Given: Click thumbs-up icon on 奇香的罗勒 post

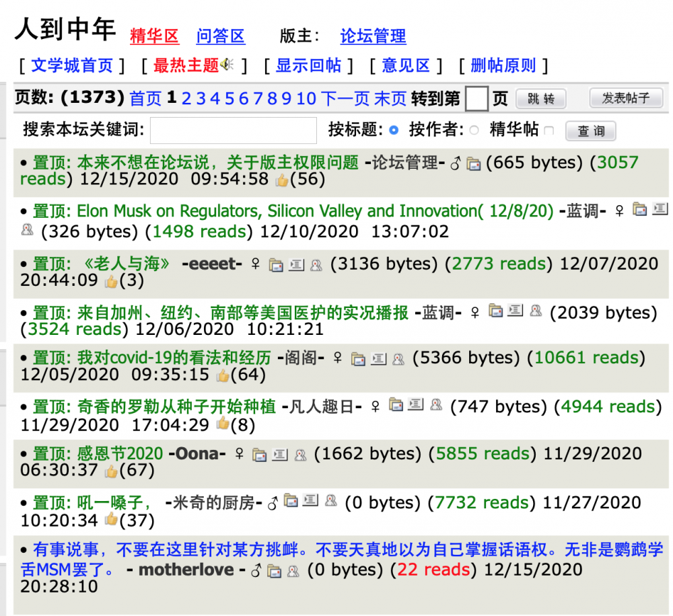Looking at the screenshot, I should (x=222, y=424).
